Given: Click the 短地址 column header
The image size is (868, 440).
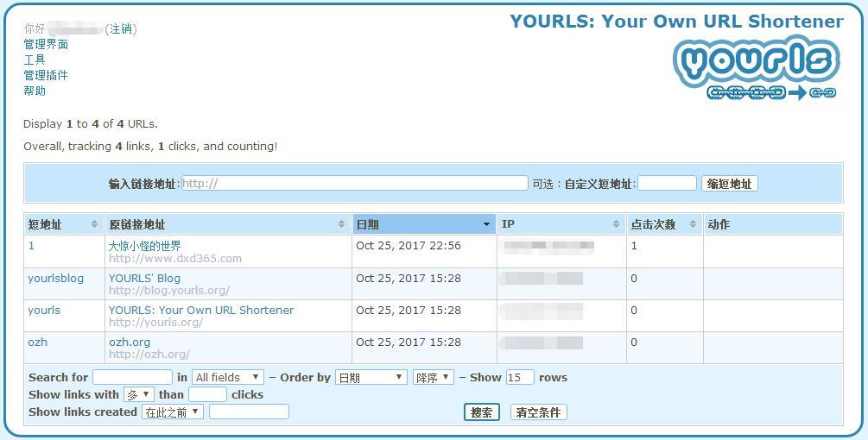Looking at the screenshot, I should 64,224.
